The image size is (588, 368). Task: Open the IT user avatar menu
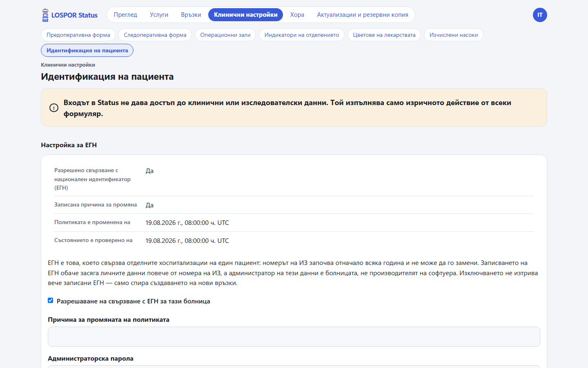540,15
